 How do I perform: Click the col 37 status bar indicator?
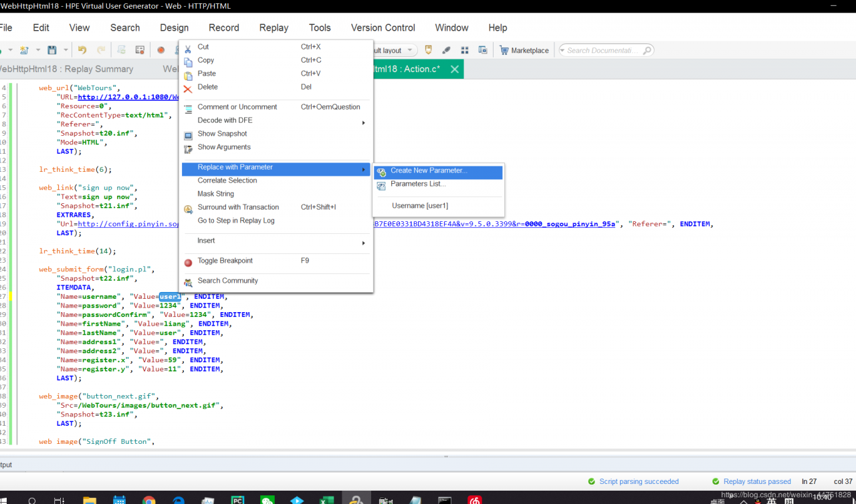pyautogui.click(x=843, y=481)
